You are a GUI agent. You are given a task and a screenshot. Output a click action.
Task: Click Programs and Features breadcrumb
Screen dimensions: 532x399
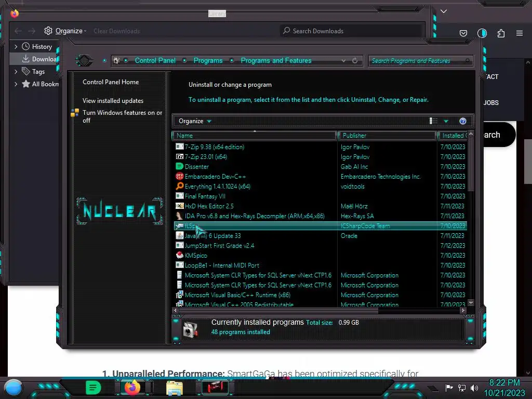click(276, 60)
